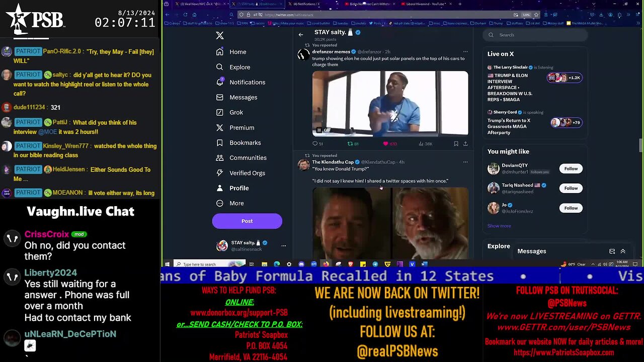The height and width of the screenshot is (362, 644).
Task: Expand the More menu in sidebar
Action: pos(230,203)
